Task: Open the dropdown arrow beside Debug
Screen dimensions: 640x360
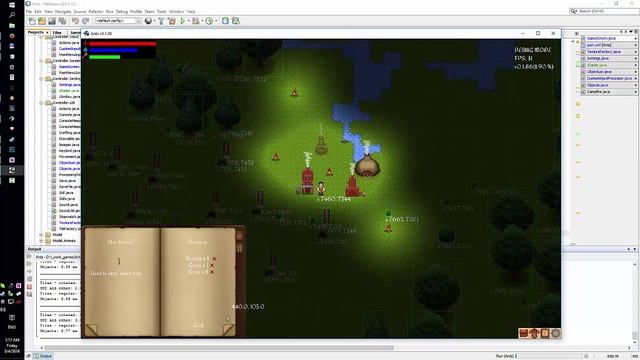Action: [202, 21]
